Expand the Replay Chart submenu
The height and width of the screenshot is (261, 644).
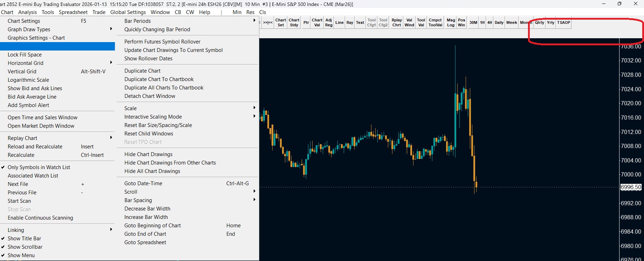click(x=57, y=138)
